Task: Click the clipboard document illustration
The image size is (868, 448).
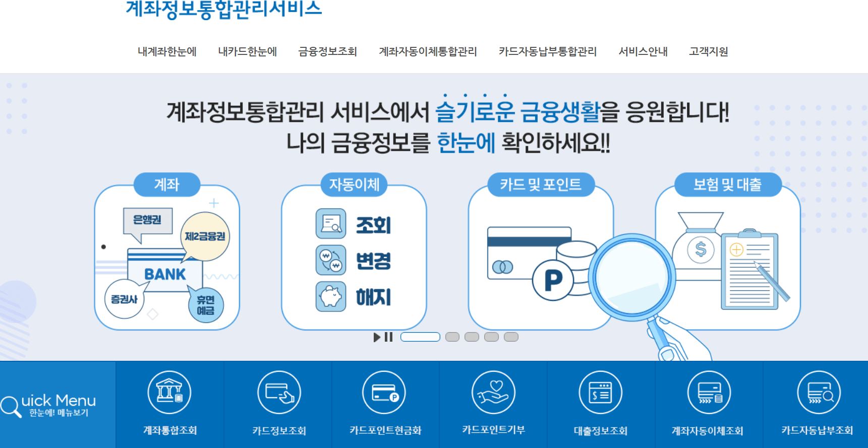Action: coord(749,270)
